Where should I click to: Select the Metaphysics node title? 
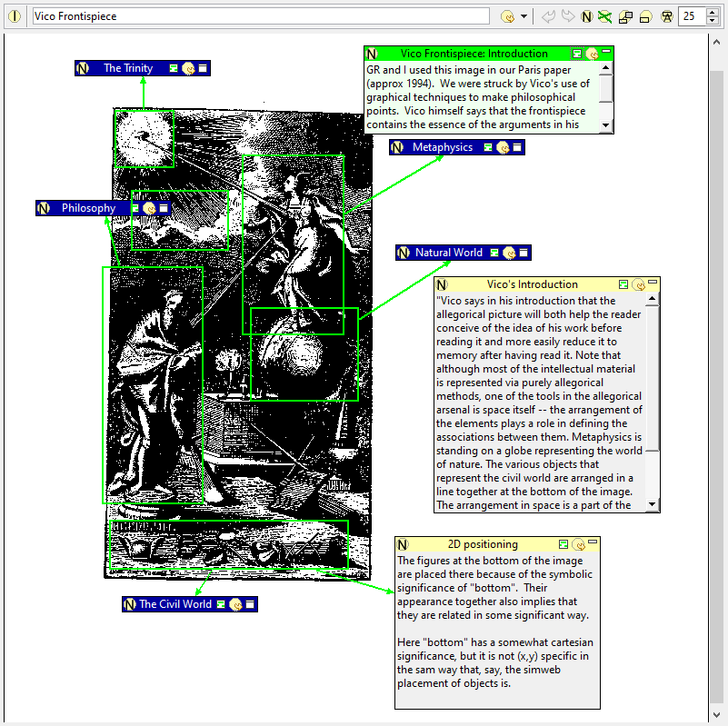(443, 147)
